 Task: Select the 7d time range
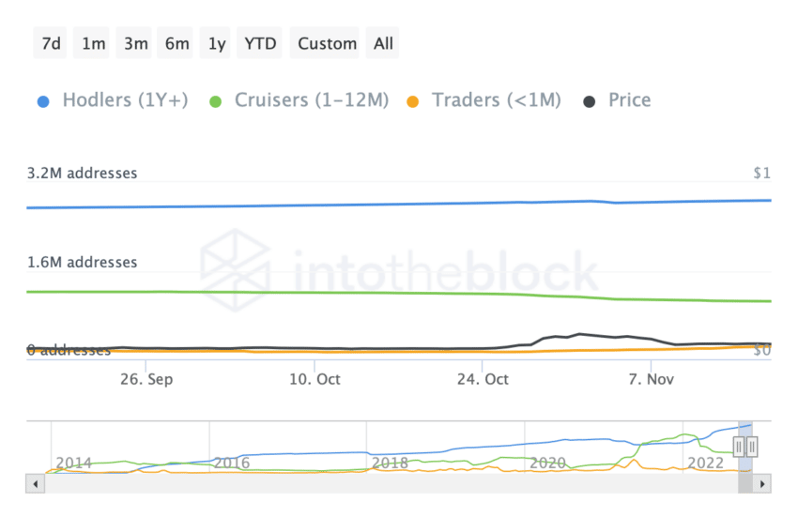tap(52, 43)
